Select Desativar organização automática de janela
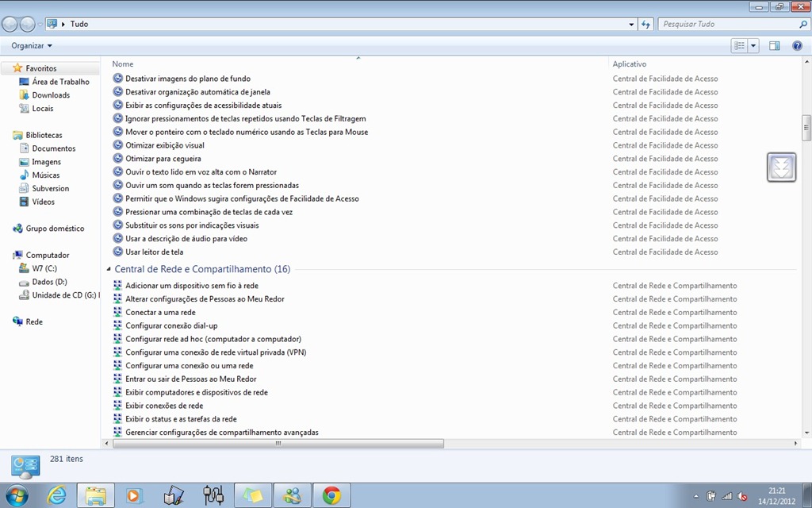 (x=197, y=92)
